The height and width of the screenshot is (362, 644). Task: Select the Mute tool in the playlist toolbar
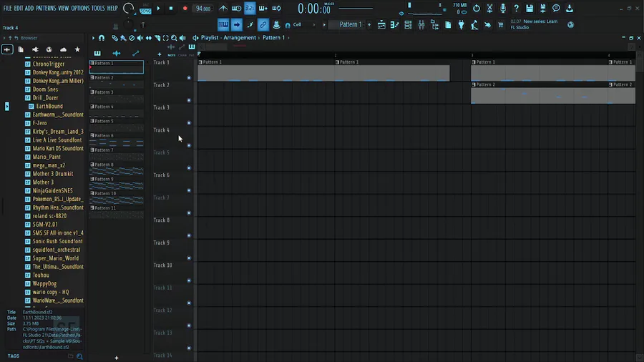(x=140, y=38)
